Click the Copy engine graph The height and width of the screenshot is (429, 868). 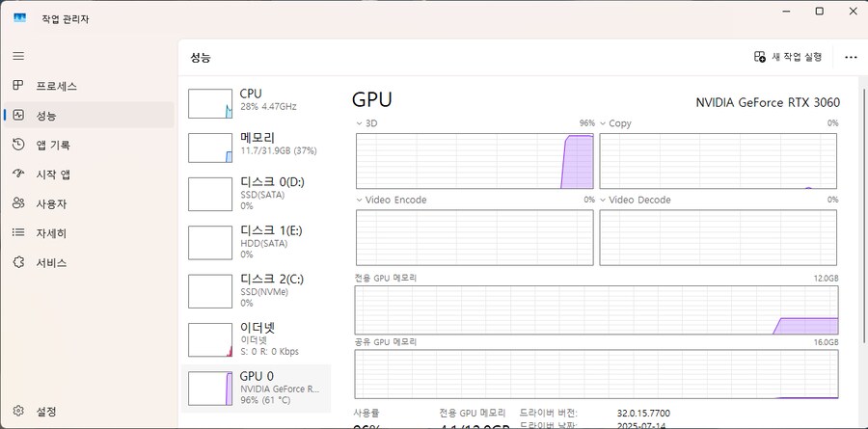point(718,161)
